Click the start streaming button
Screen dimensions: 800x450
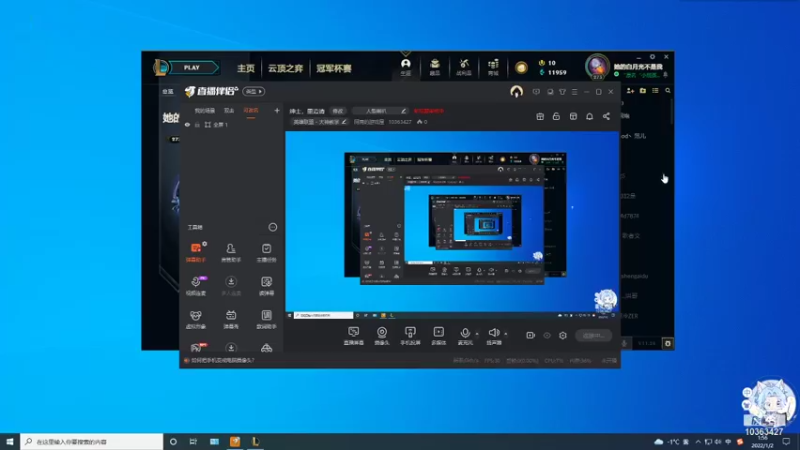coord(593,335)
